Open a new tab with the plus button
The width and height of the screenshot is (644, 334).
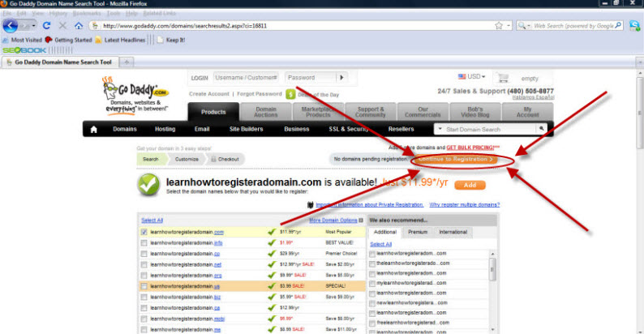coord(127,62)
